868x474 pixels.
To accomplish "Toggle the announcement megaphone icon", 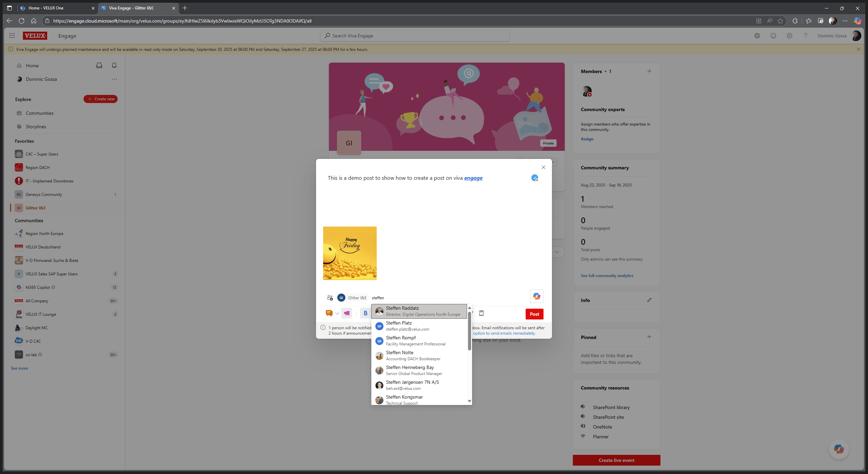I will coord(346,313).
